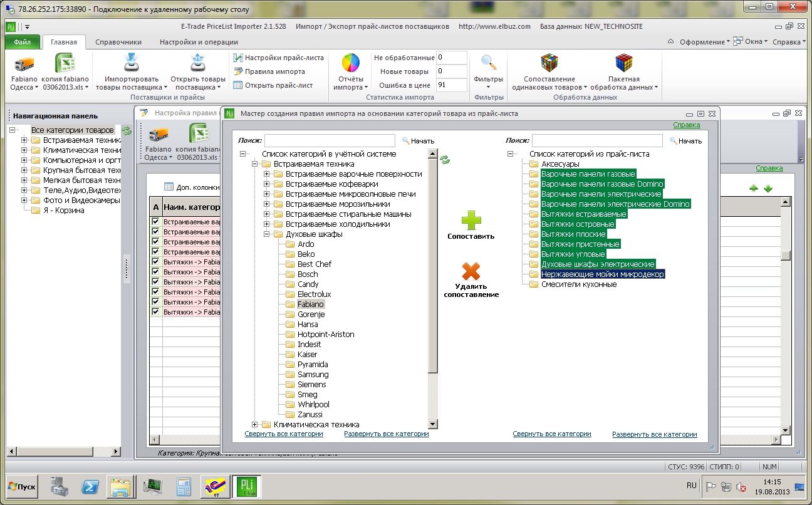The image size is (812, 505).
Task: Click the right Поиск input field
Action: click(597, 141)
